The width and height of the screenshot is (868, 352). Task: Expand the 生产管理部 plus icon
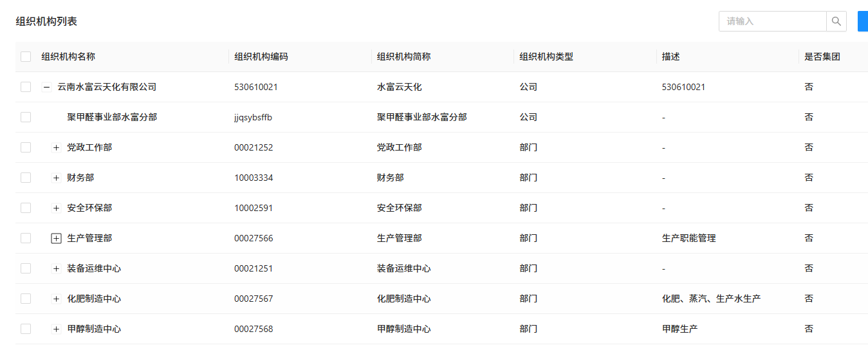pyautogui.click(x=56, y=238)
